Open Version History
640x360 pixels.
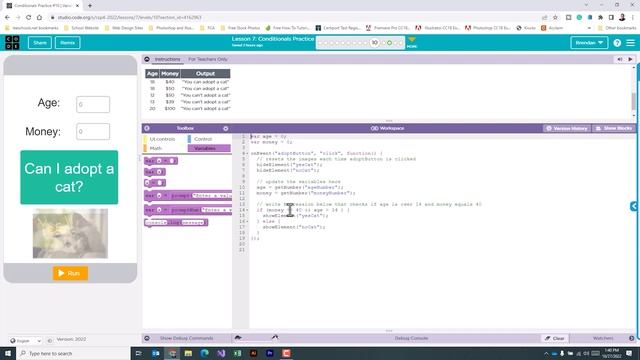pos(567,128)
